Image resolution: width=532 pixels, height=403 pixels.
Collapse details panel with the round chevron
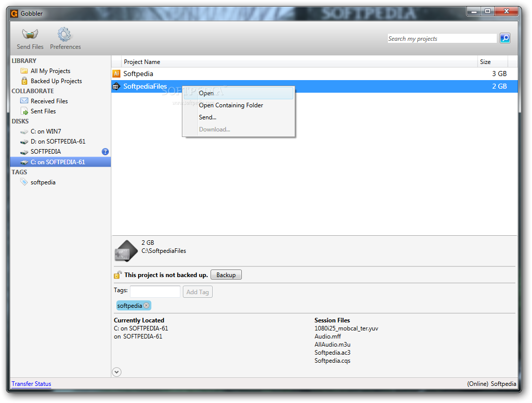pos(116,372)
